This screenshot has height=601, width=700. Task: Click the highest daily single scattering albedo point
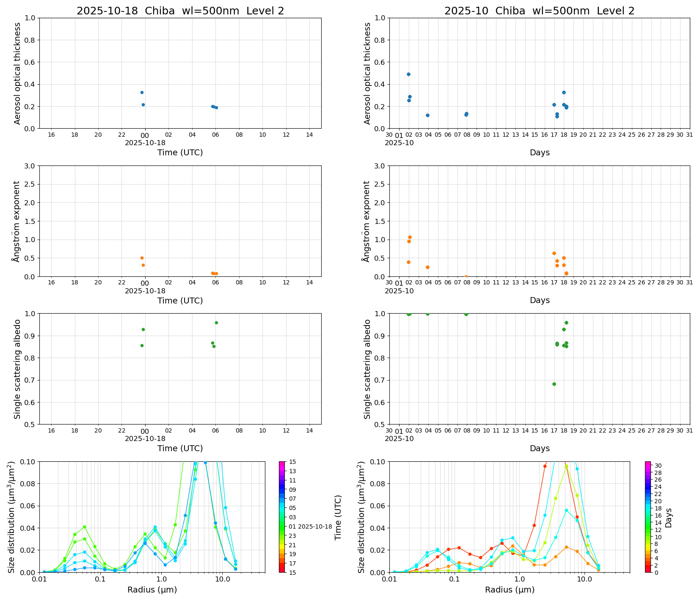[216, 323]
